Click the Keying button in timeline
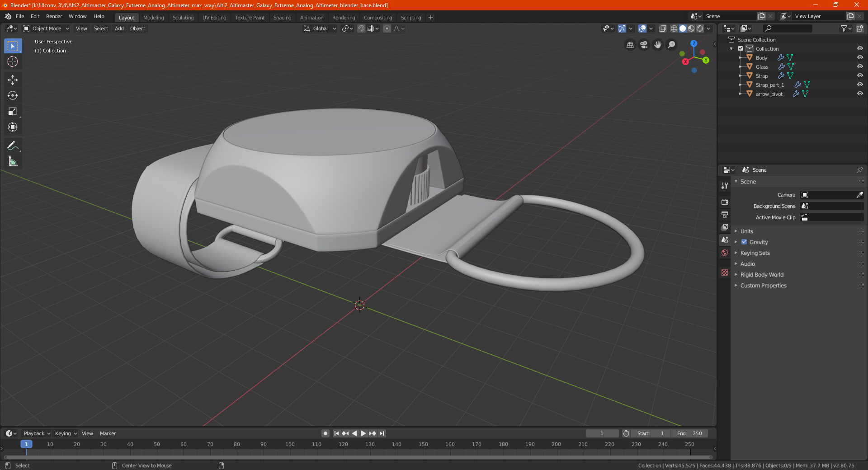868x470 pixels. pyautogui.click(x=66, y=433)
